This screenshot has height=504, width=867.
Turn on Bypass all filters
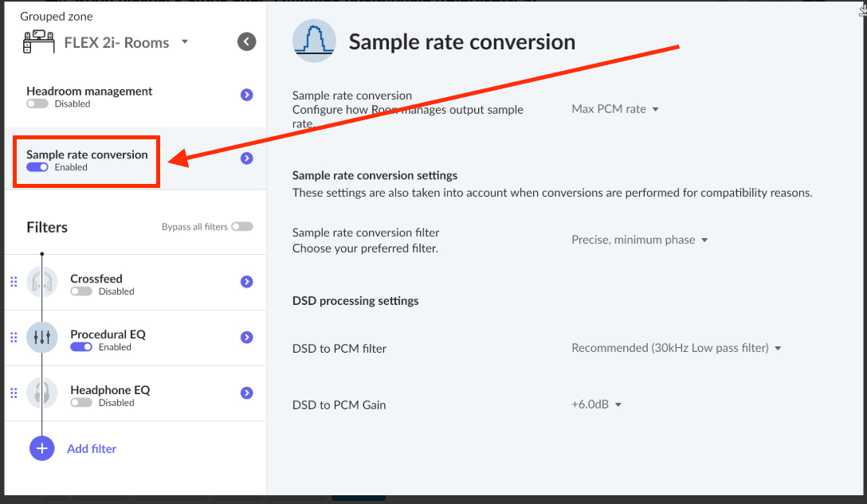tap(242, 227)
